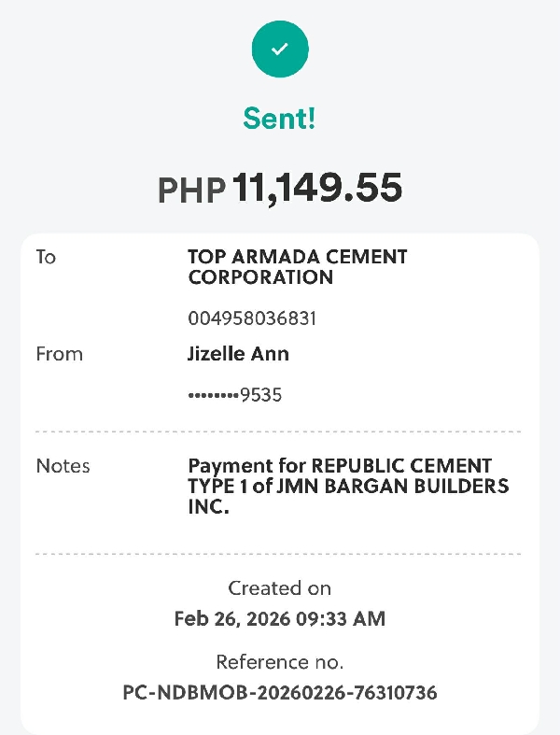This screenshot has width=560, height=735.
Task: Click the "Created on" label
Action: pos(279,588)
